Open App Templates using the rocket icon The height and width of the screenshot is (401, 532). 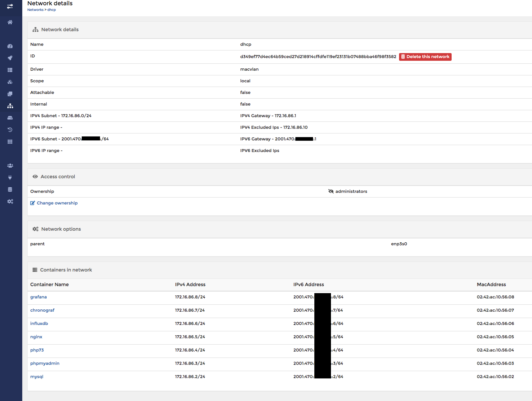pos(10,57)
